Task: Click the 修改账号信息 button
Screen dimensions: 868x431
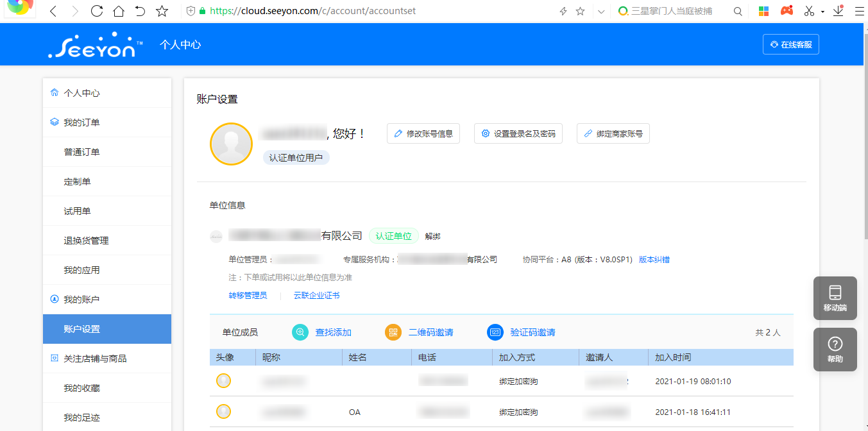Action: click(423, 133)
